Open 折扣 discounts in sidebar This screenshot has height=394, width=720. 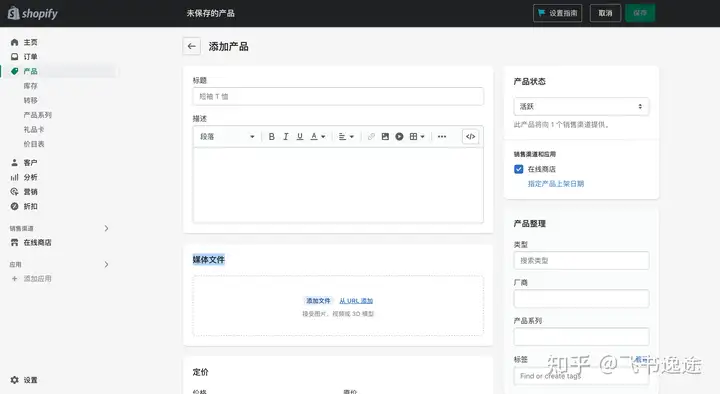[x=30, y=206]
